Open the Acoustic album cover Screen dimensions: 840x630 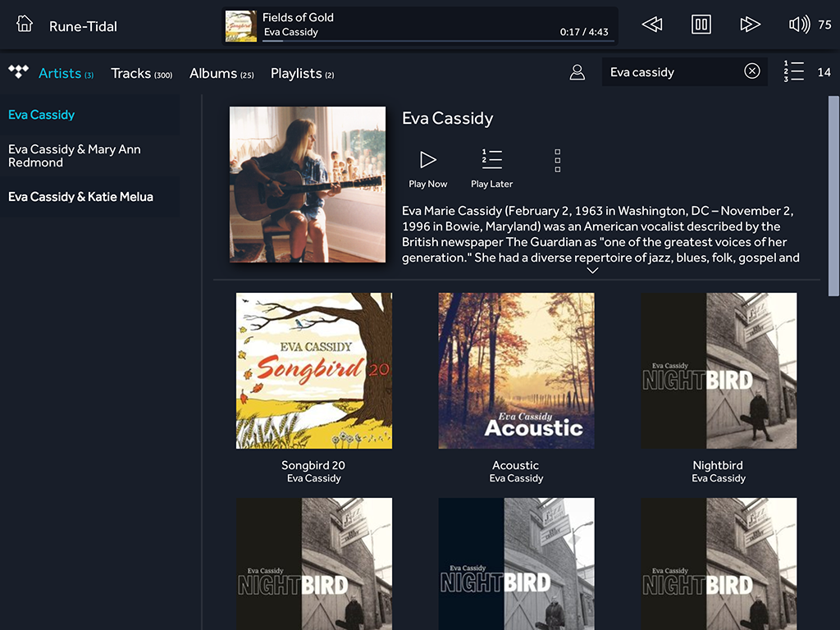click(x=517, y=370)
